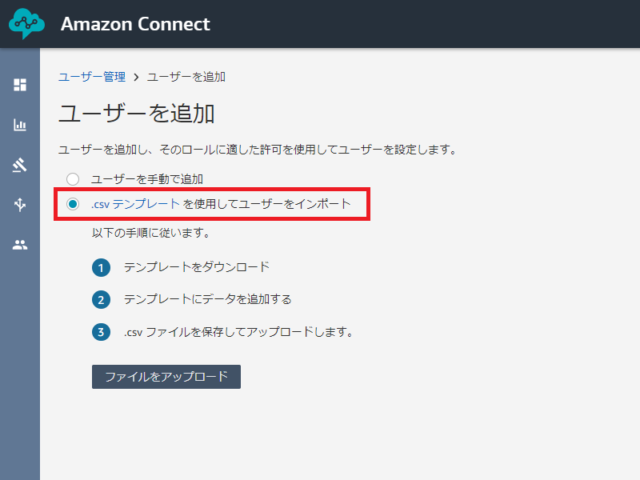Click the ファイルをアップロード button

pos(166,377)
